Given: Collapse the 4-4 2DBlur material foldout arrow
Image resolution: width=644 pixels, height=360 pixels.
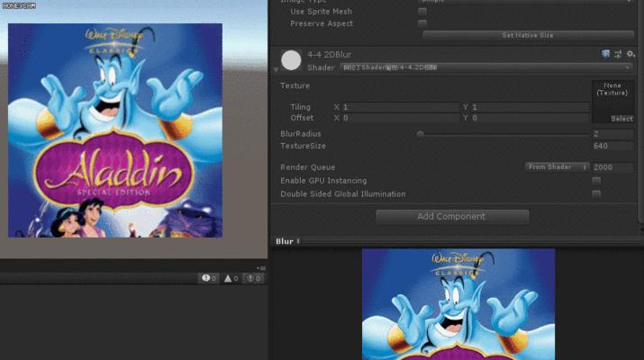Looking at the screenshot, I should [276, 70].
